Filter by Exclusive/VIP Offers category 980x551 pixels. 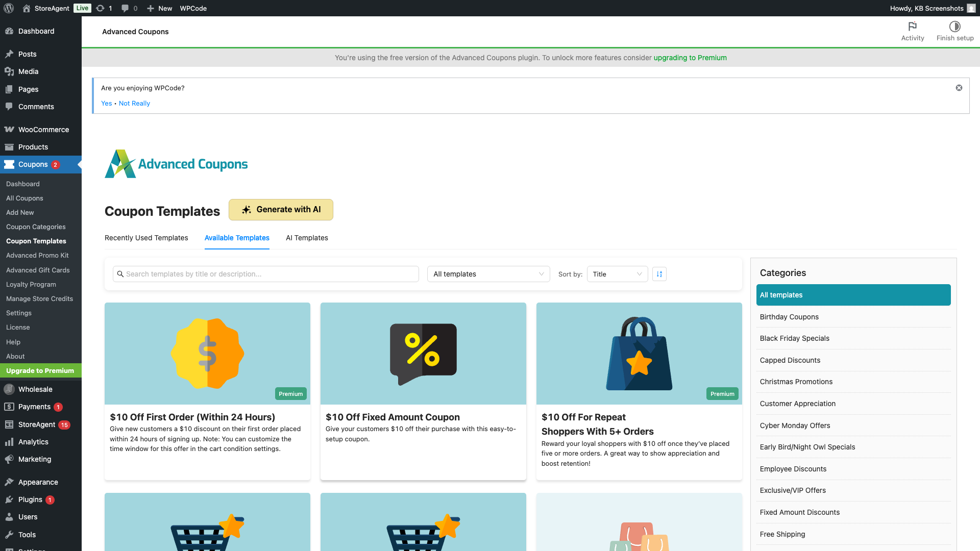[853, 490]
